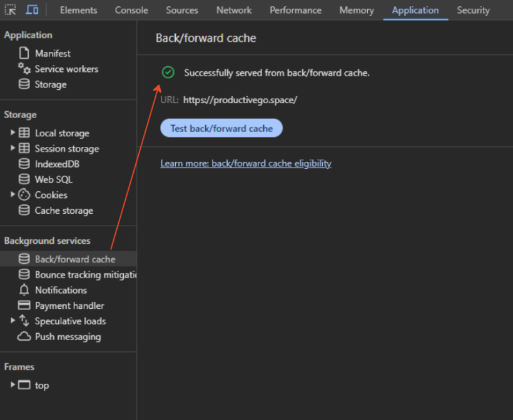Expand the Cookies storage tree

[x=13, y=195]
